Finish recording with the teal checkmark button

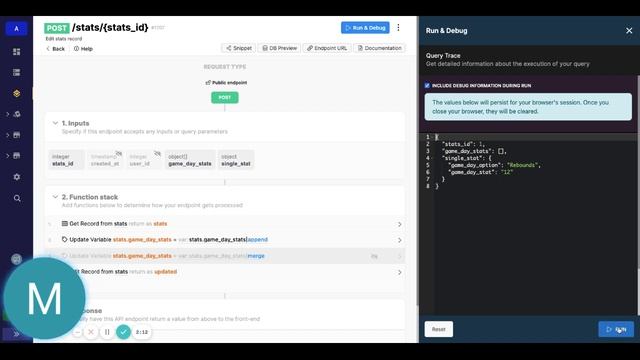pos(123,332)
